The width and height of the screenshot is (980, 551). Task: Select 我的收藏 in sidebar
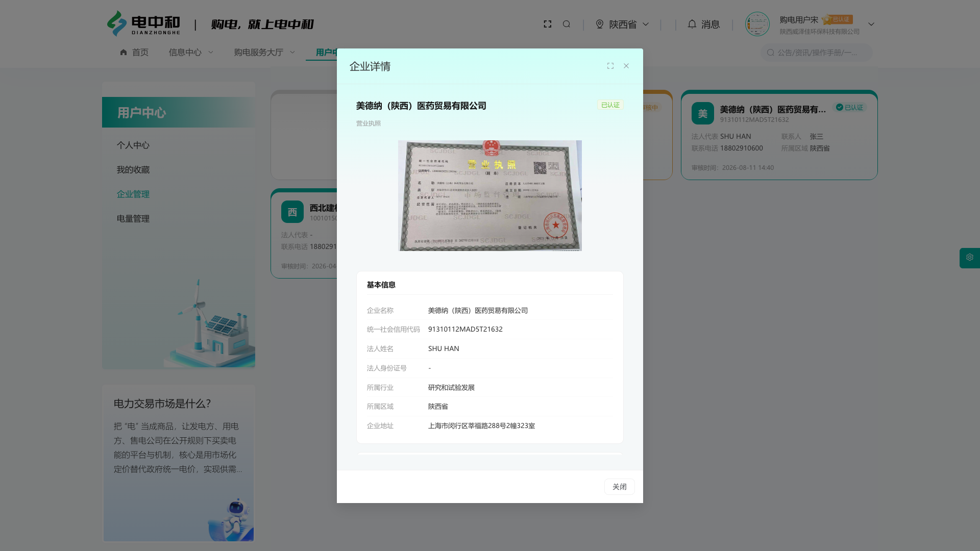(133, 169)
